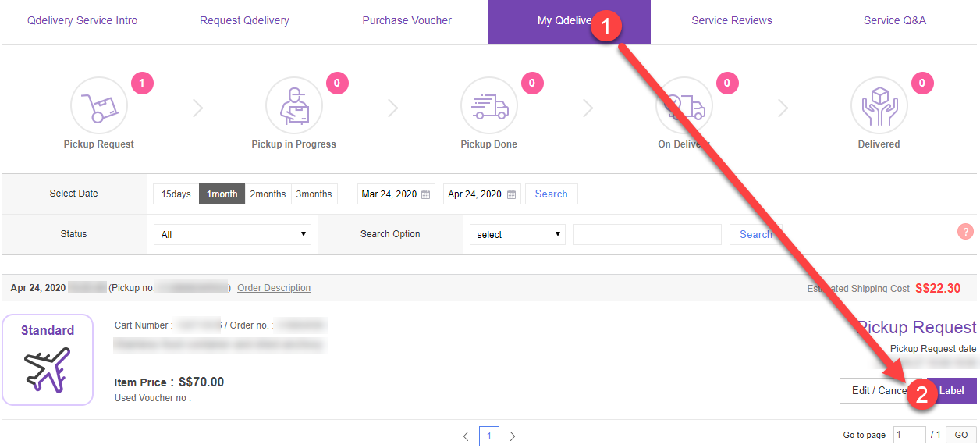
Task: Open the Request Qdelivery tab
Action: point(244,21)
